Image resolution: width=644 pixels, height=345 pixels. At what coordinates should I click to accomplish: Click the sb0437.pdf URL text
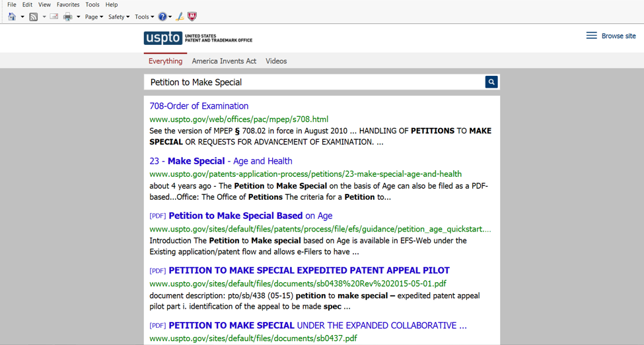[x=253, y=338]
